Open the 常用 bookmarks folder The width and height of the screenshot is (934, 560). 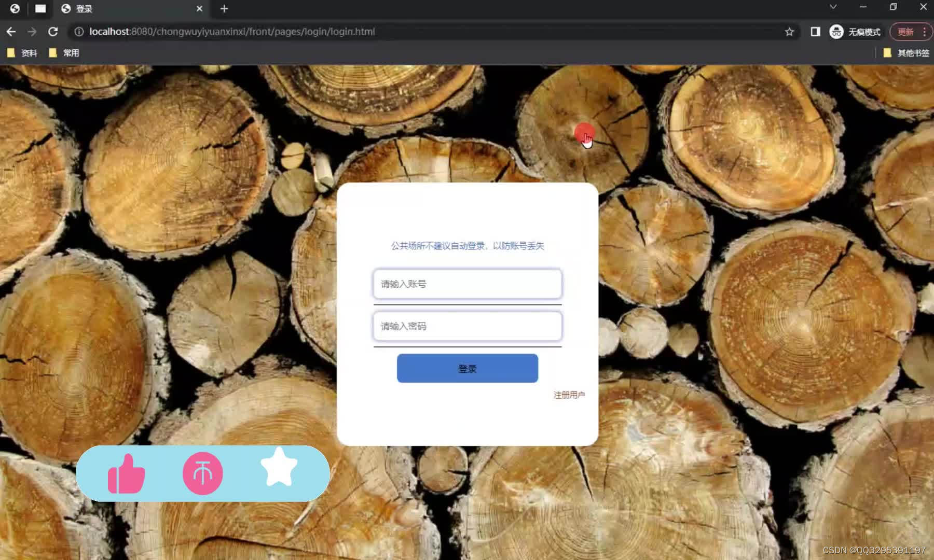[64, 53]
